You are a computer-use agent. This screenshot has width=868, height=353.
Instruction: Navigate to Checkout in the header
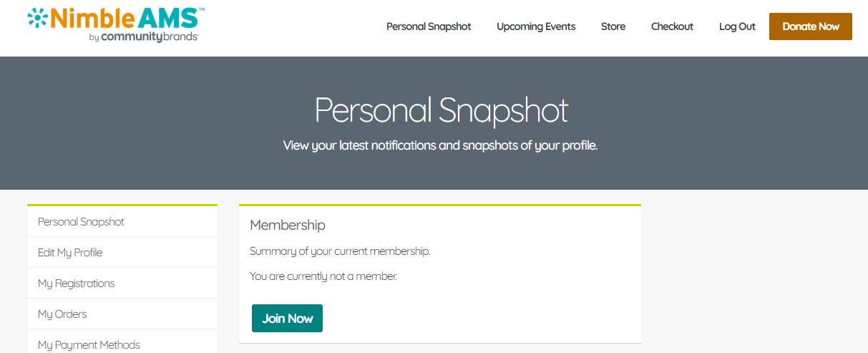tap(672, 26)
